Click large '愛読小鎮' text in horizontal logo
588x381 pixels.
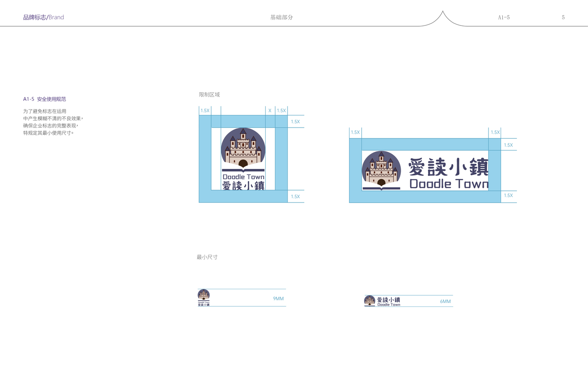click(449, 167)
